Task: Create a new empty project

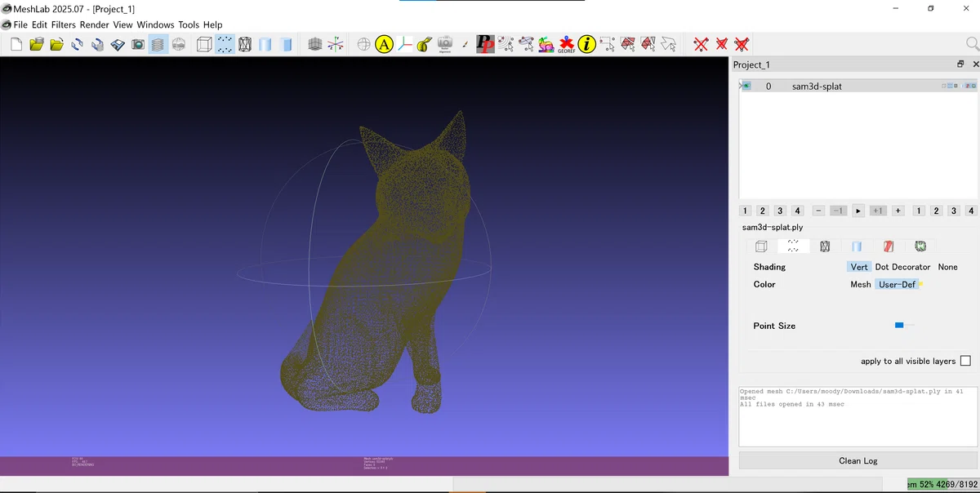Action: tap(17, 45)
